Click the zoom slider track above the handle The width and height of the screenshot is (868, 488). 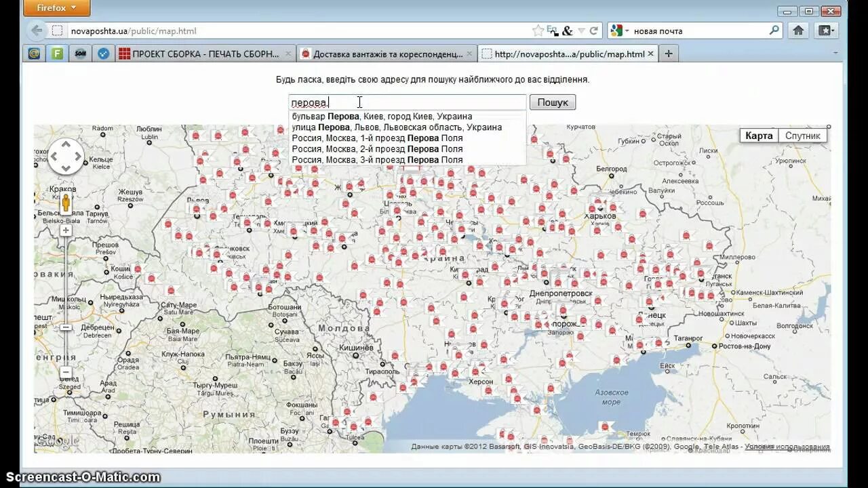tap(66, 279)
